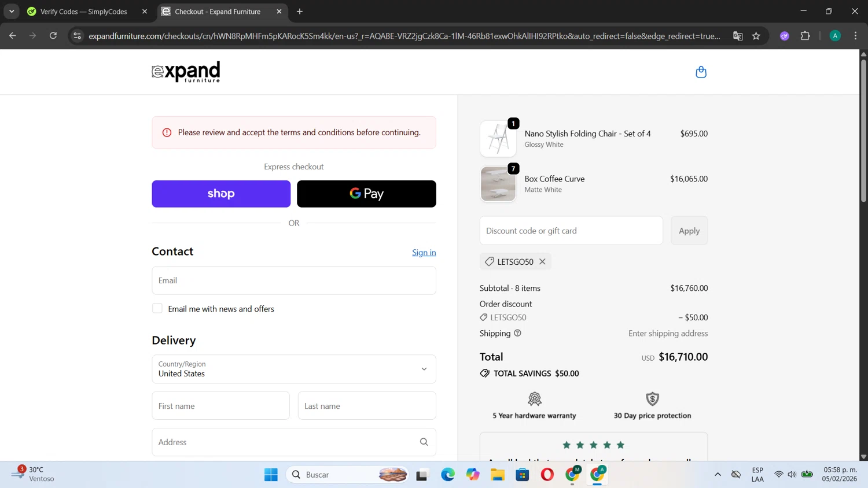Screen dimensions: 868x488
Task: Focus the Last name field
Action: (367, 406)
